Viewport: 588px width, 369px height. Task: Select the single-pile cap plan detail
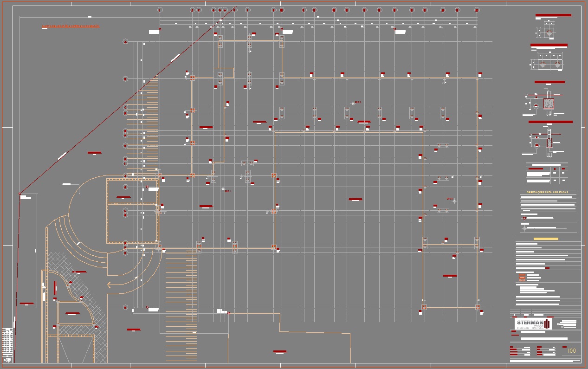[549, 32]
